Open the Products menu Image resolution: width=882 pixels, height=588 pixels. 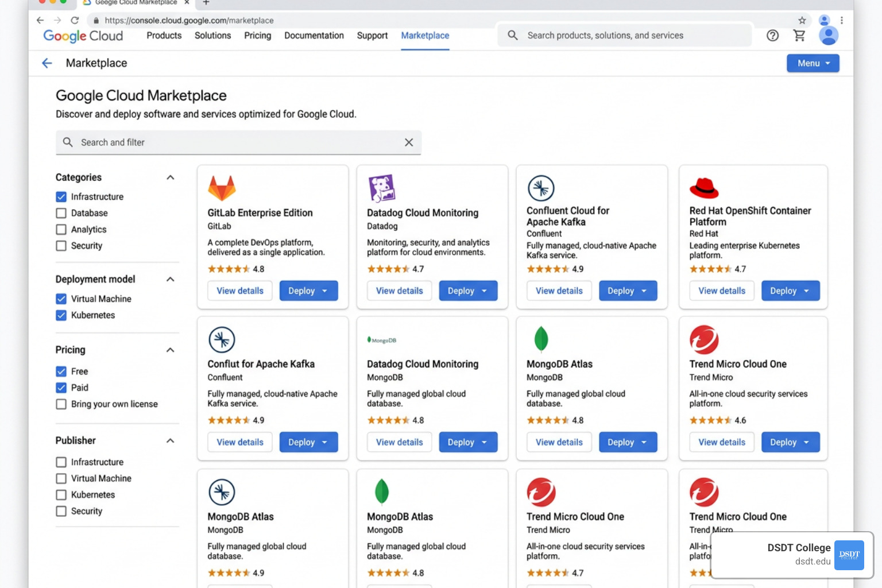click(164, 36)
